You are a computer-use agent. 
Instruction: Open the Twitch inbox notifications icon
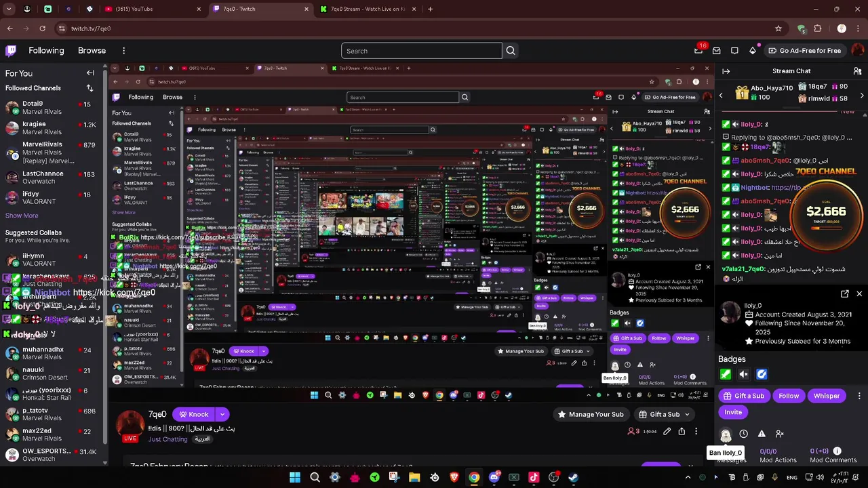point(717,50)
